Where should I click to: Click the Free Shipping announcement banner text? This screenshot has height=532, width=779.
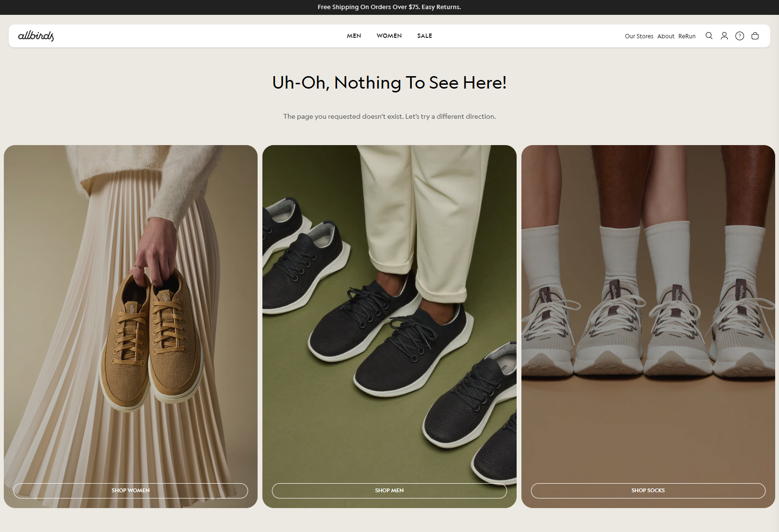[389, 7]
